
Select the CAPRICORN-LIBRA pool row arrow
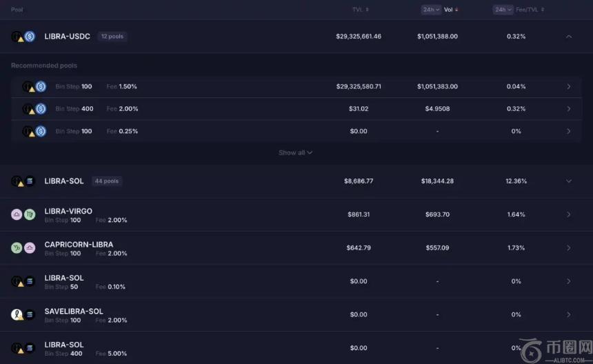[568, 247]
